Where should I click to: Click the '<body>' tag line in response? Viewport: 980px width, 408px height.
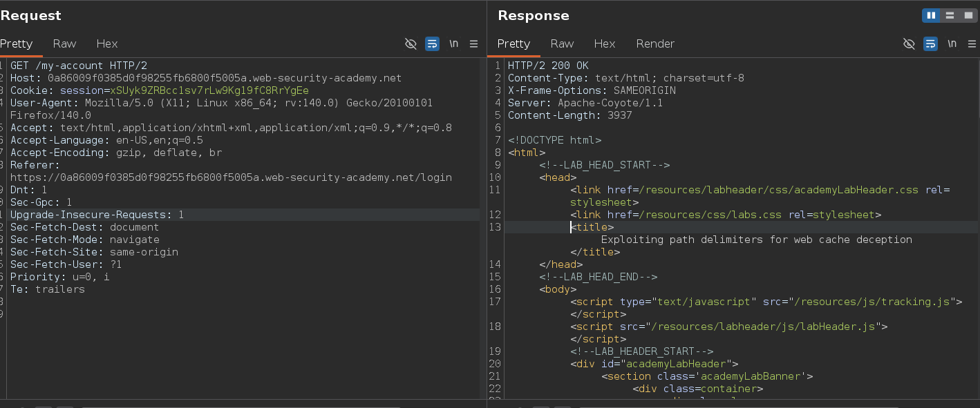pos(558,289)
